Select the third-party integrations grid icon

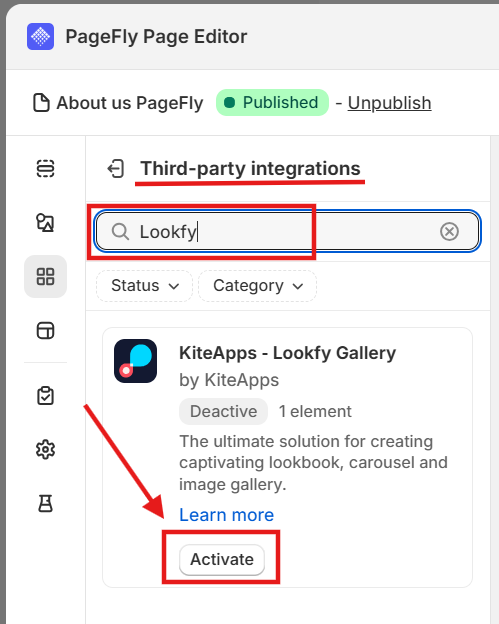coord(45,277)
